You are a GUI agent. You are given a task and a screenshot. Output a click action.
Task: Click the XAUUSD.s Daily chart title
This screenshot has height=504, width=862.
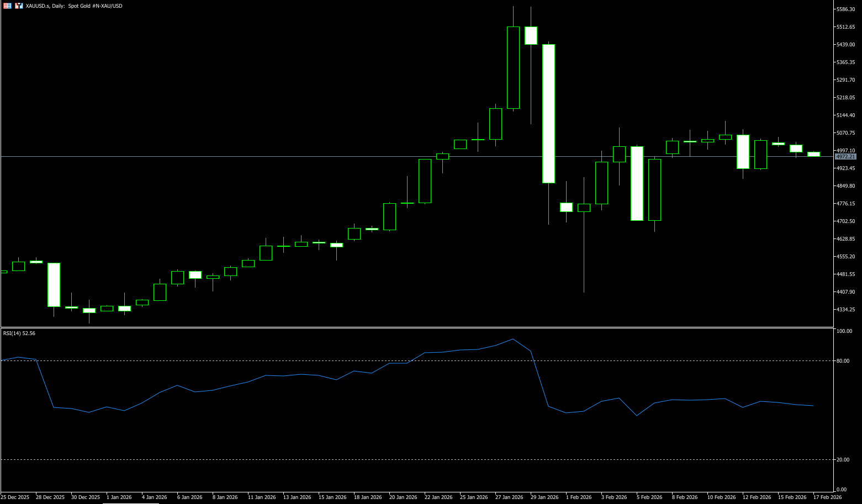(x=74, y=6)
